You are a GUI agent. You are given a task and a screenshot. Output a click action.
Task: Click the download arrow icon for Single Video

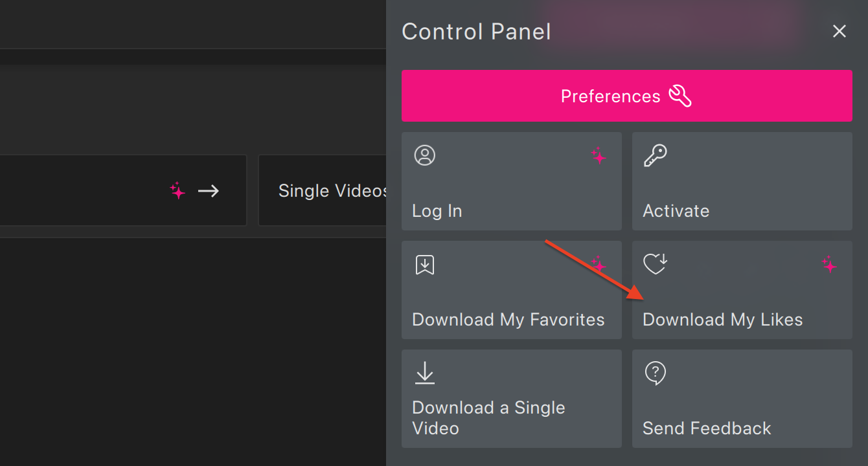tap(424, 373)
